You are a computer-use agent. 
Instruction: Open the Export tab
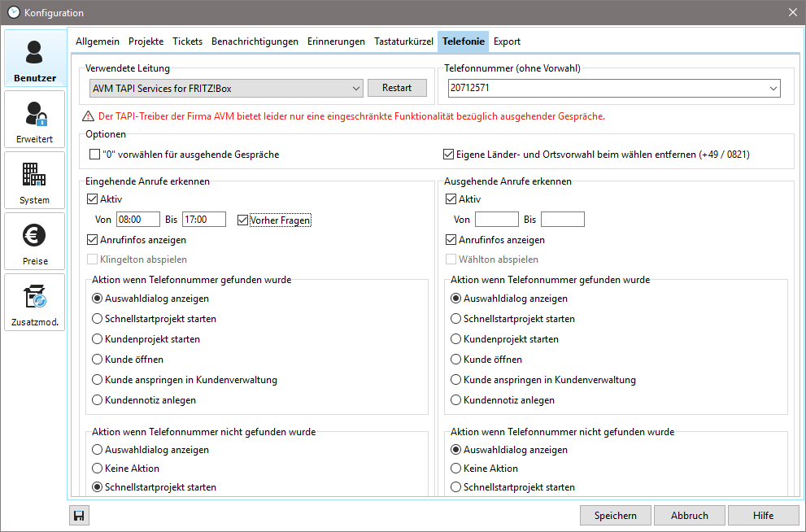point(507,41)
